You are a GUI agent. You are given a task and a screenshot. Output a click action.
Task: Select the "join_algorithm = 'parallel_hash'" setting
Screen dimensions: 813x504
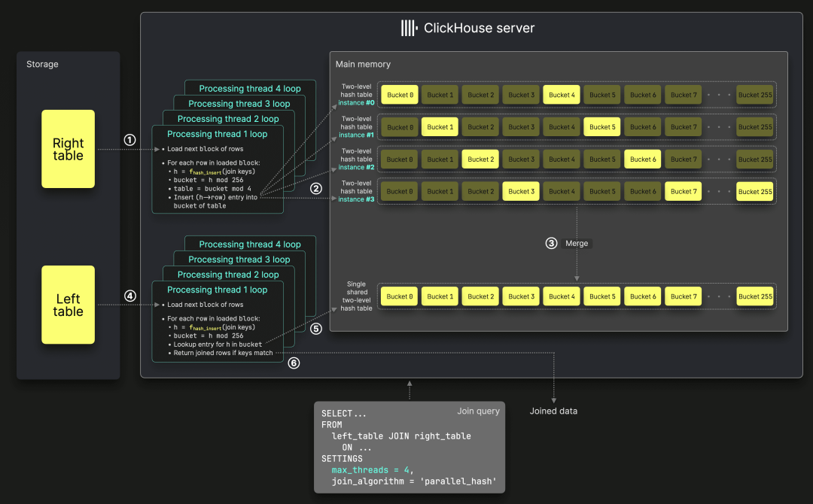tap(414, 481)
